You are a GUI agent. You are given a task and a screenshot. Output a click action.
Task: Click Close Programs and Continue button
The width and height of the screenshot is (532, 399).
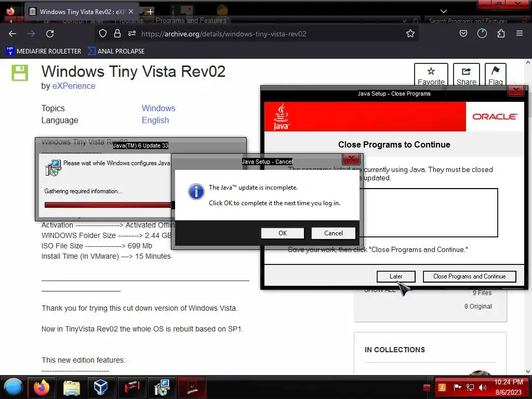click(x=469, y=276)
